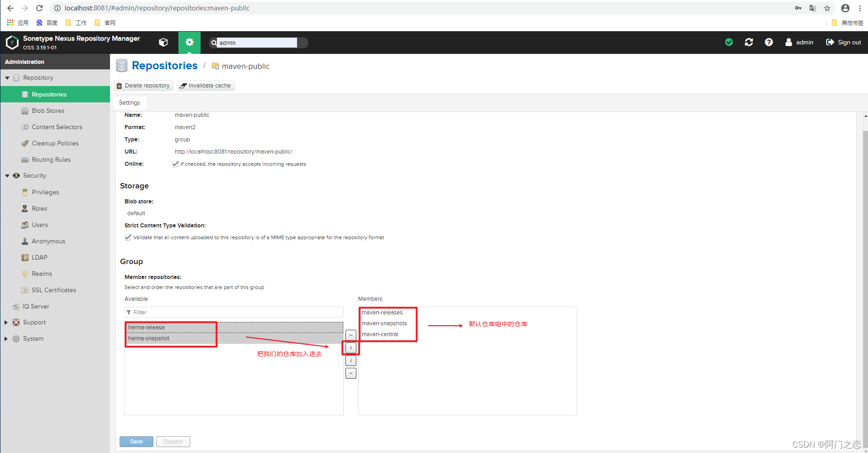
Task: Open the Browse cube icon in header
Action: click(163, 42)
